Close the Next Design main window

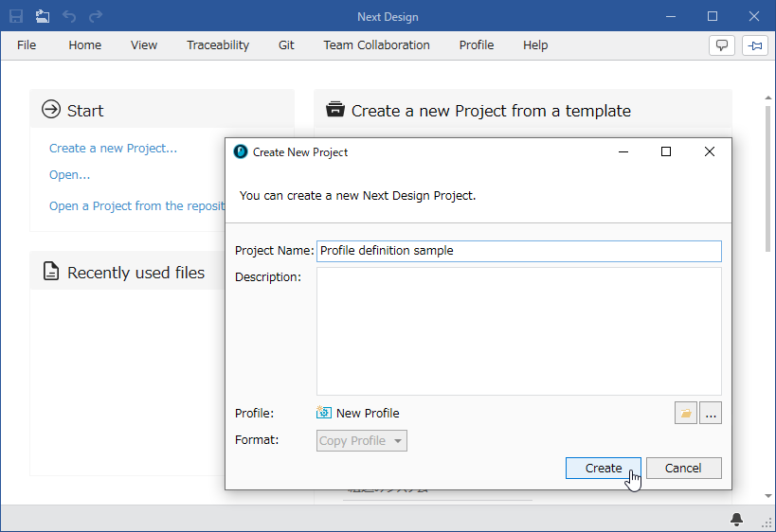tap(753, 16)
